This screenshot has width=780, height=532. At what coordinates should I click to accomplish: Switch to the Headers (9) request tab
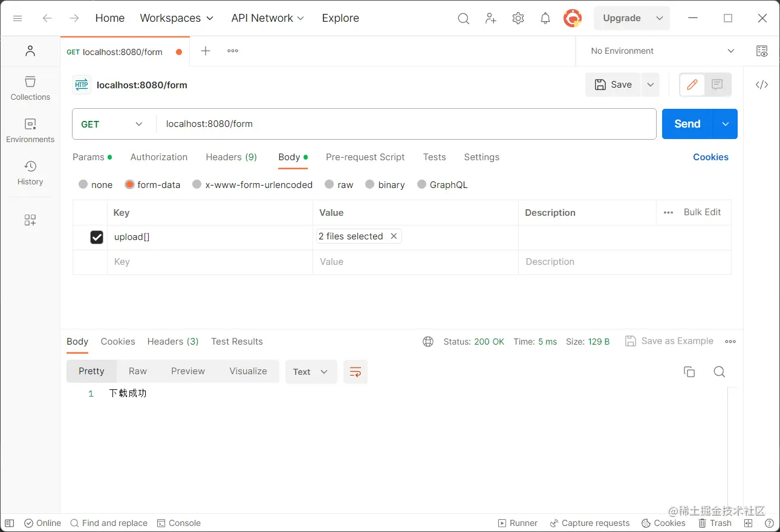pyautogui.click(x=232, y=157)
